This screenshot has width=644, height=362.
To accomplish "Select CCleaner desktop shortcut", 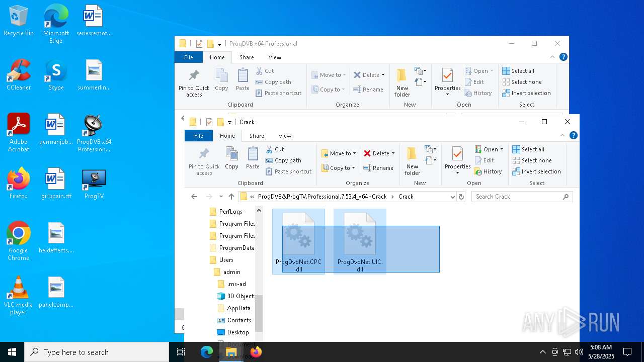I will click(19, 75).
